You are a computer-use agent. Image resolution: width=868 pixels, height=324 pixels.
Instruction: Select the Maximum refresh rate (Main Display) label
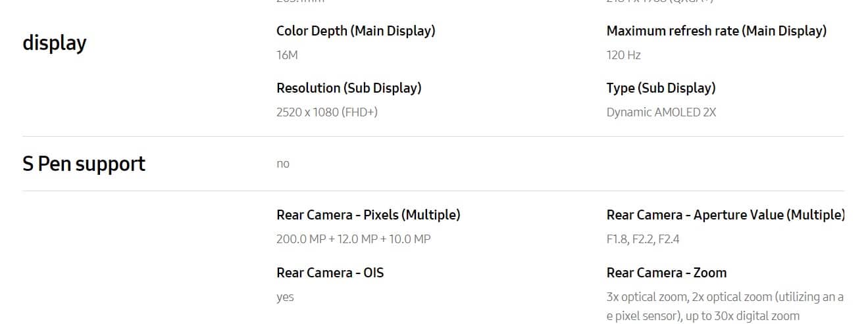point(717,31)
